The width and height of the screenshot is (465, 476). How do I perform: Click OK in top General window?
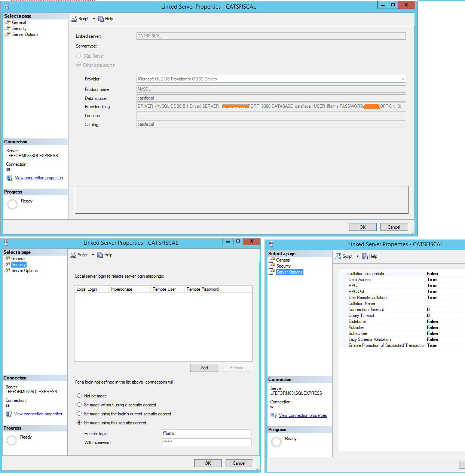(362, 227)
